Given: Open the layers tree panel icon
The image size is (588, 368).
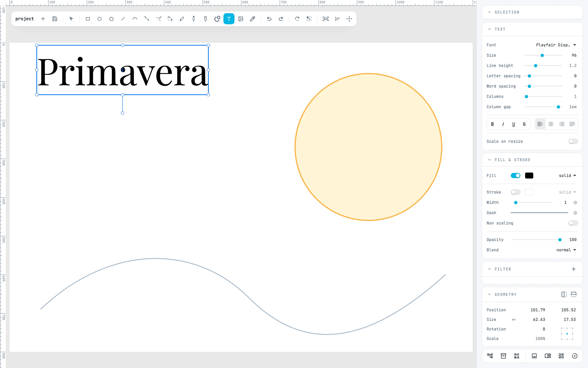Looking at the screenshot, I should [490, 356].
